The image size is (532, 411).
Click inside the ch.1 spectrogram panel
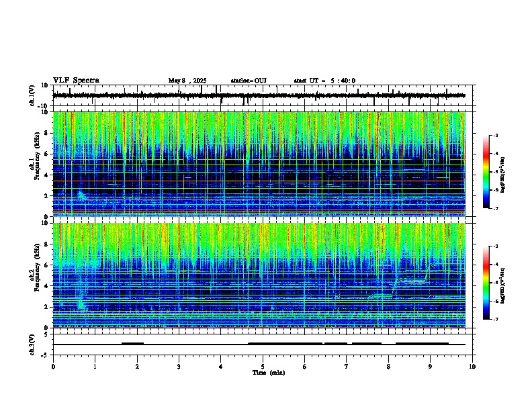click(259, 164)
